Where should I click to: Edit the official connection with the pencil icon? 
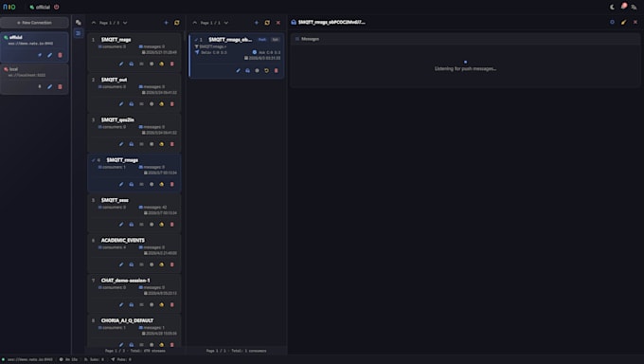click(x=49, y=55)
